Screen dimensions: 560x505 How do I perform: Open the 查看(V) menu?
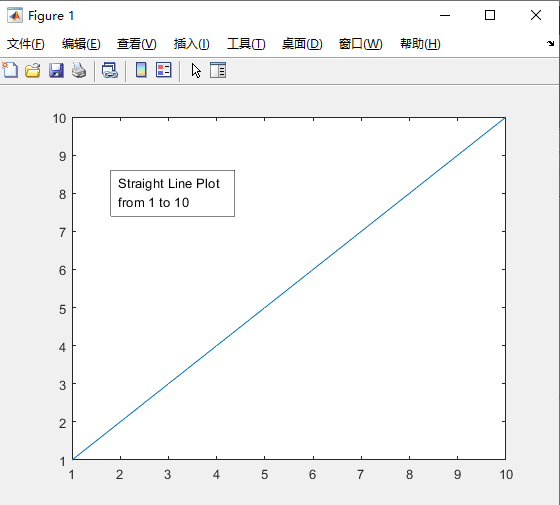coord(136,44)
